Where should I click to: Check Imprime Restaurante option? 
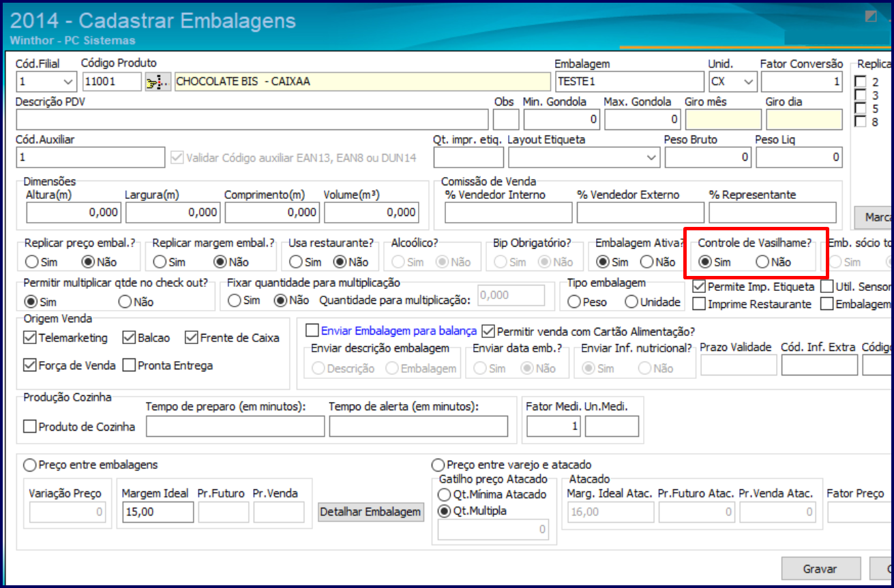pos(699,305)
